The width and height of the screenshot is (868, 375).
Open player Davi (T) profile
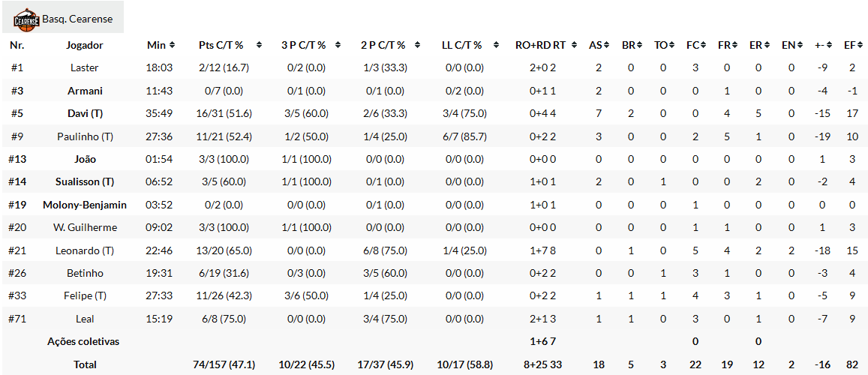[85, 113]
